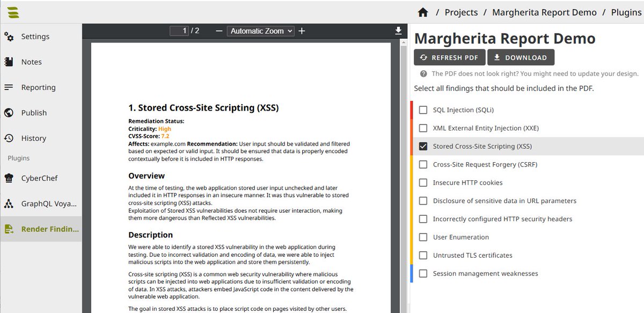
Task: Click the Margherita Report Demo heading
Action: [505, 39]
